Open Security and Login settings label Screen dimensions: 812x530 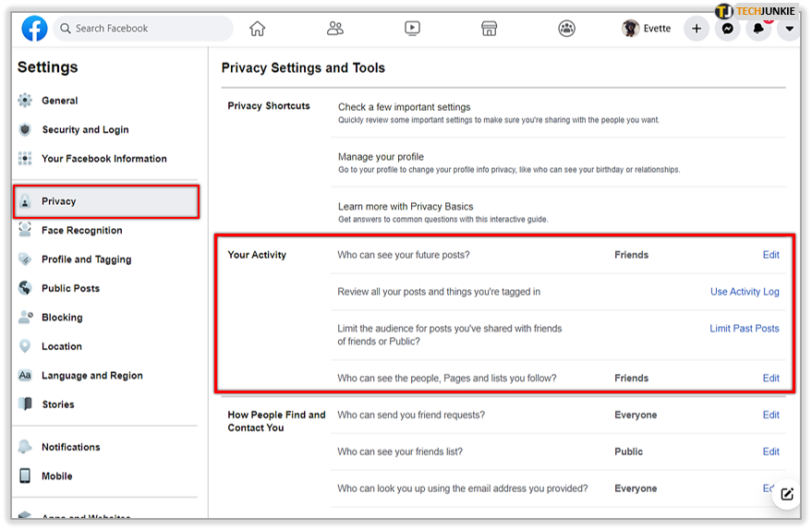(85, 130)
